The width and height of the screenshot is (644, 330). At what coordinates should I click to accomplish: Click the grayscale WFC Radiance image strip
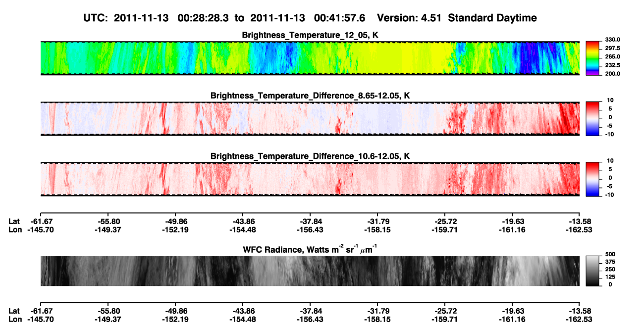tap(310, 271)
